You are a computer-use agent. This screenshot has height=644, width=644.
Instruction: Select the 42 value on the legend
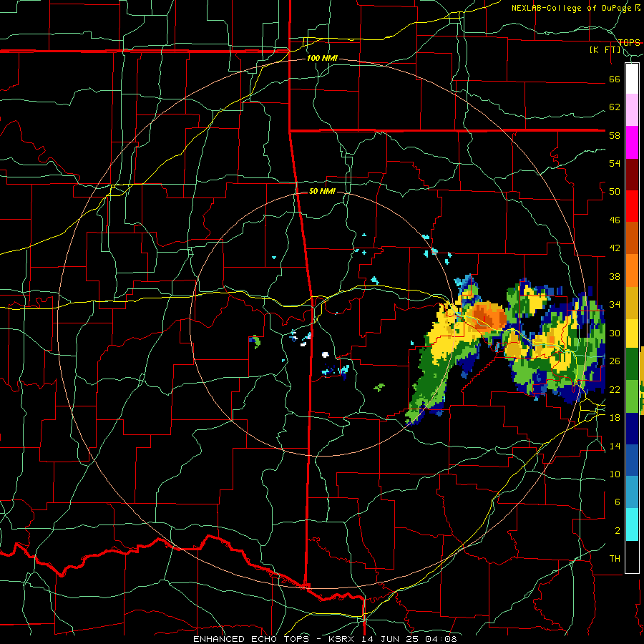point(615,248)
